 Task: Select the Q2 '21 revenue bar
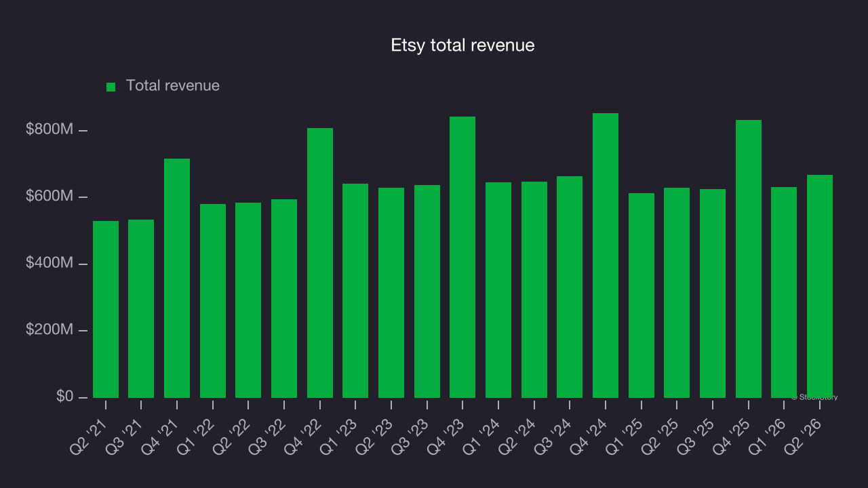pos(106,309)
